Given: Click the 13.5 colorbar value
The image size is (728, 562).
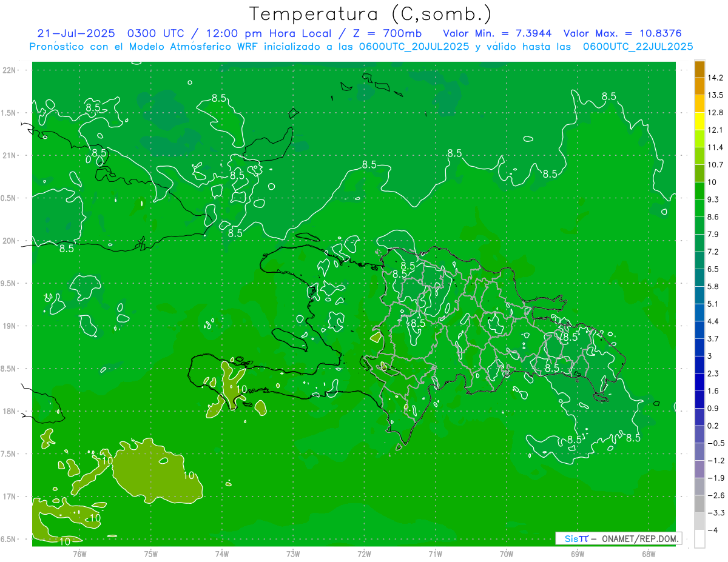Looking at the screenshot, I should 715,95.
